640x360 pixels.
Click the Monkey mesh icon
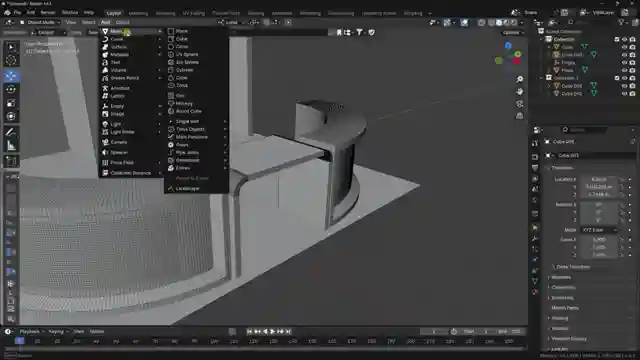[171, 104]
